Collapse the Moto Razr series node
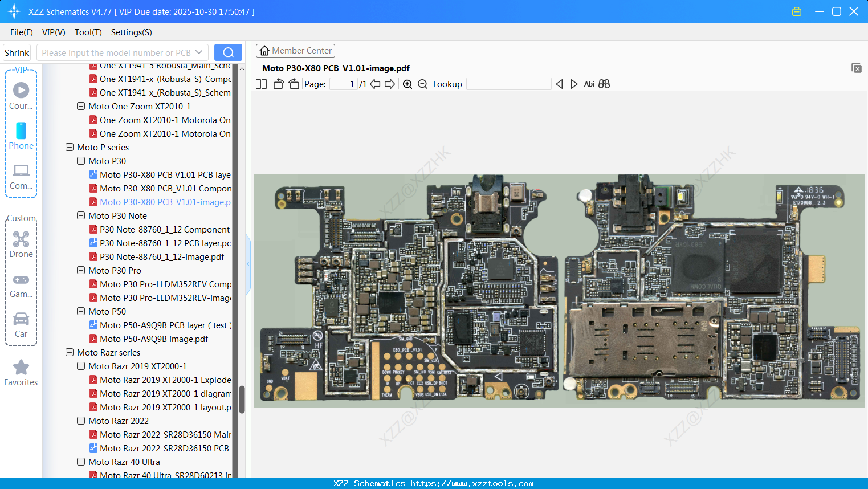The width and height of the screenshot is (868, 489). (x=70, y=352)
